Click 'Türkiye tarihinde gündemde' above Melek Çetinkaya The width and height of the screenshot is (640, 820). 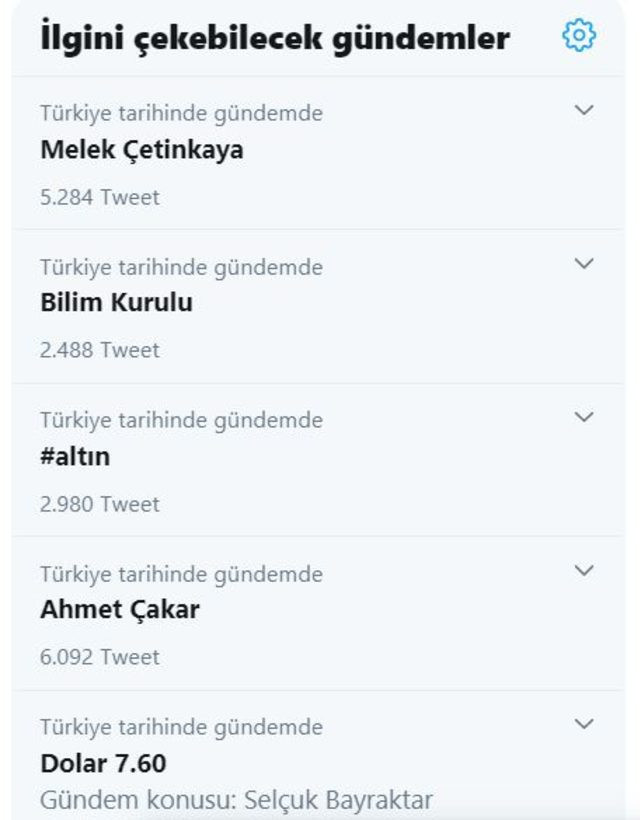(180, 113)
